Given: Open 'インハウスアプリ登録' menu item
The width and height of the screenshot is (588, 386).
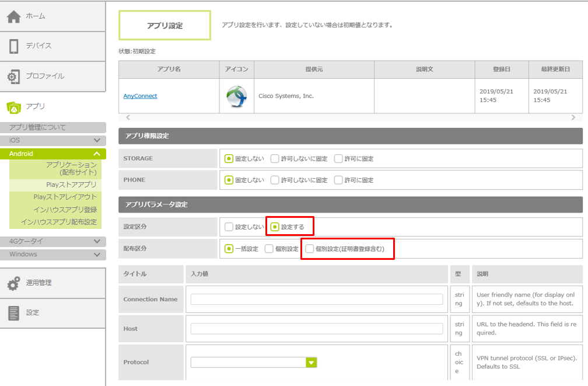Looking at the screenshot, I should click(x=65, y=210).
